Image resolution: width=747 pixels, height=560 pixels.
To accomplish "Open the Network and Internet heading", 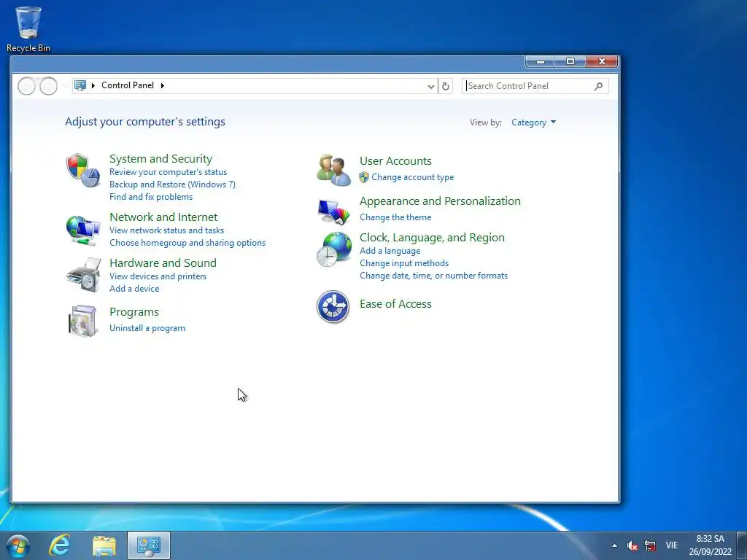I will tap(163, 217).
